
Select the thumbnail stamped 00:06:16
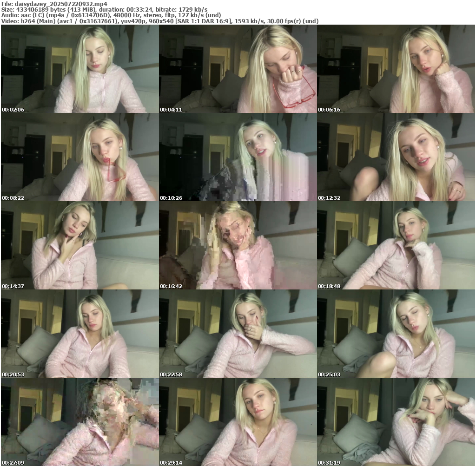pyautogui.click(x=396, y=69)
